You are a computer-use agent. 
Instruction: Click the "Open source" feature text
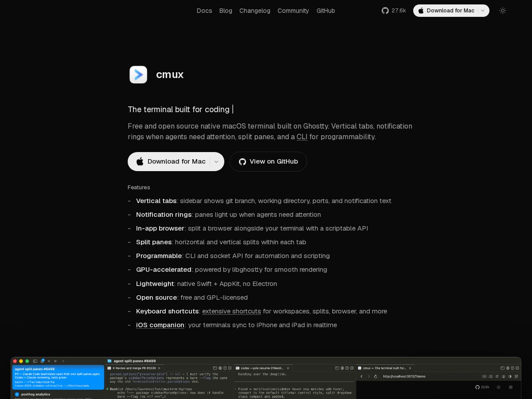[156, 297]
